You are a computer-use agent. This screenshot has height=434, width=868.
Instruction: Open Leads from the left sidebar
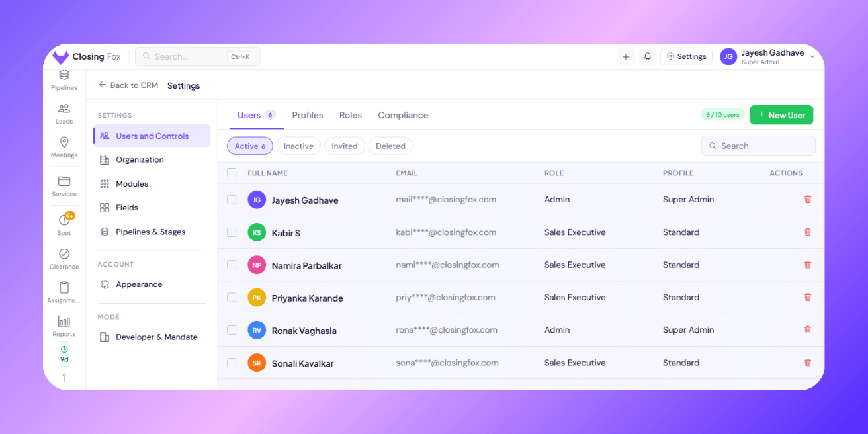pyautogui.click(x=64, y=113)
